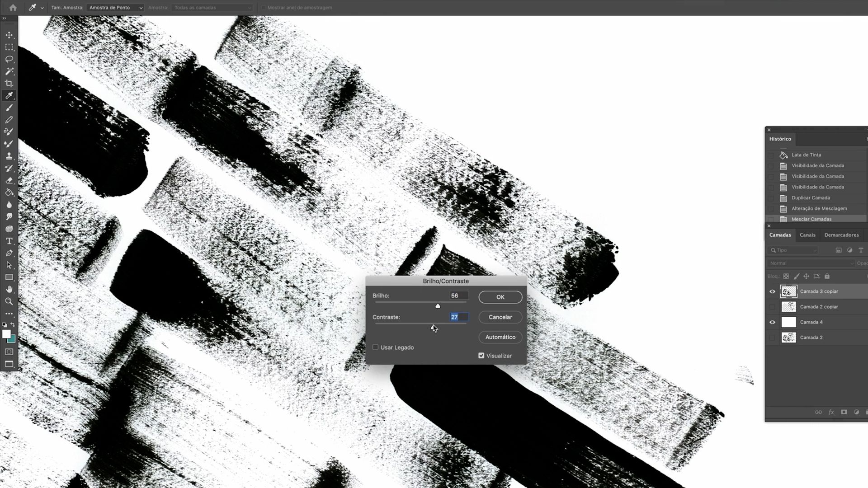Expand the collapsed toolbar double arrows
The height and width of the screenshot is (488, 868).
tap(4, 19)
